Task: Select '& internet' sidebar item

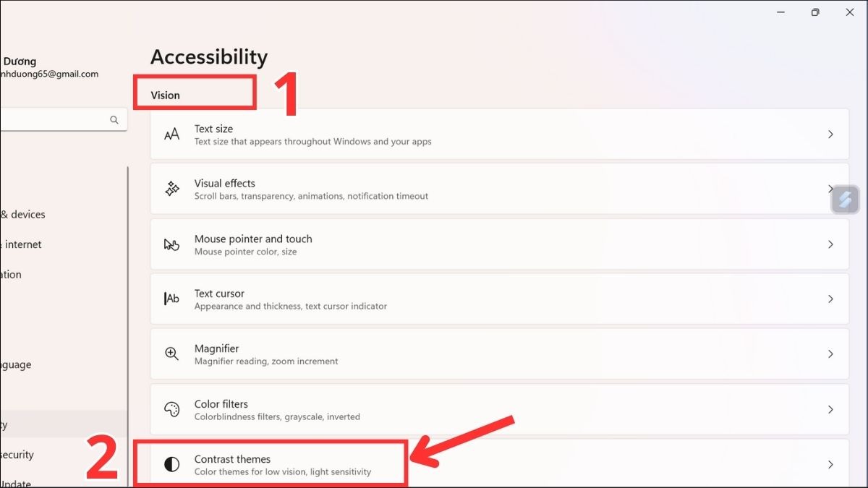Action: [x=21, y=244]
